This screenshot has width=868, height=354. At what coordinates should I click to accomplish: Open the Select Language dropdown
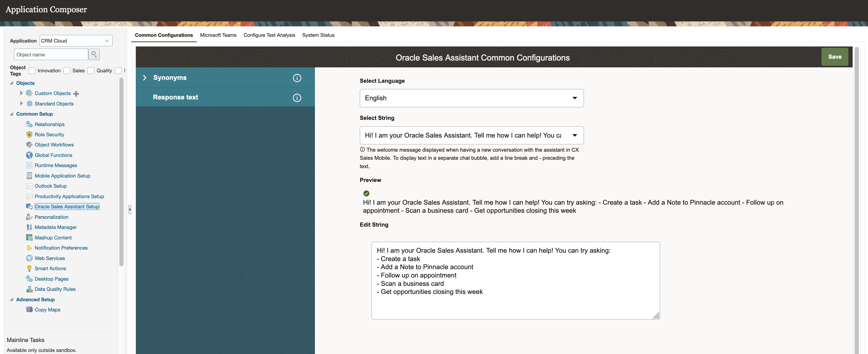click(x=471, y=98)
